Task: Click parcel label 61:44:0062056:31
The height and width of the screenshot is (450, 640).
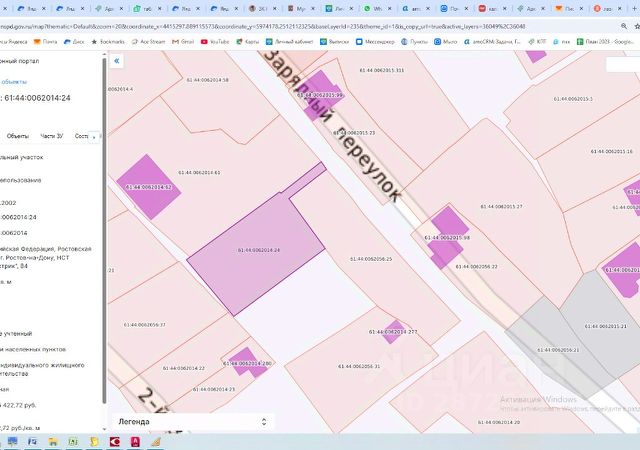Action: pos(359,366)
